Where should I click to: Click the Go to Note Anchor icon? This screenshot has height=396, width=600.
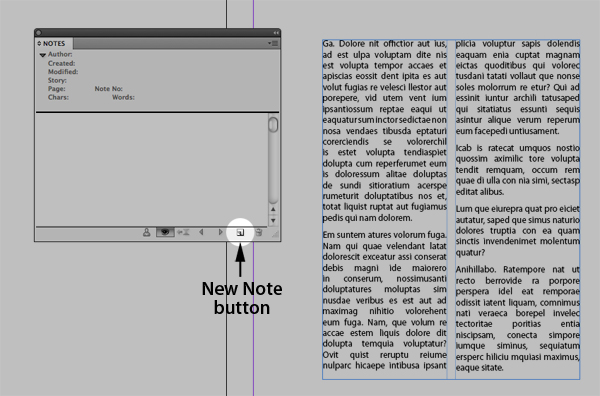point(183,232)
